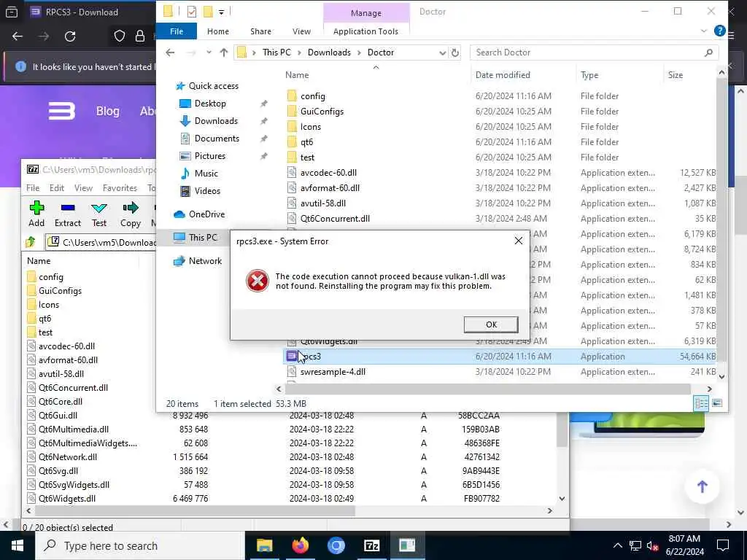Sort Explorer files by Name column
747x560 pixels.
297,75
